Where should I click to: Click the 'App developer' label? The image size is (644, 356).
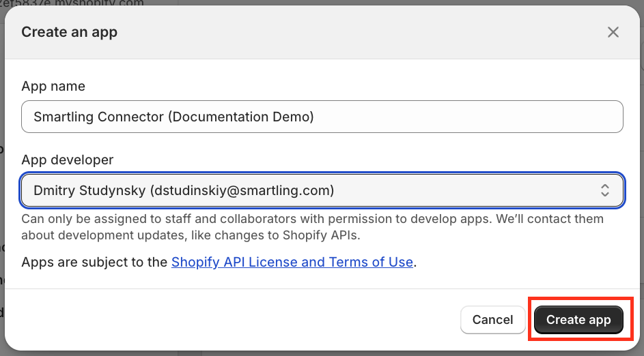click(x=68, y=160)
